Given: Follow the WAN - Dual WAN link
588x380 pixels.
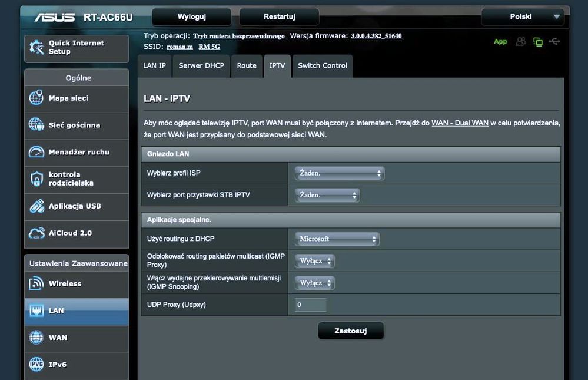Looking at the screenshot, I should [x=460, y=123].
